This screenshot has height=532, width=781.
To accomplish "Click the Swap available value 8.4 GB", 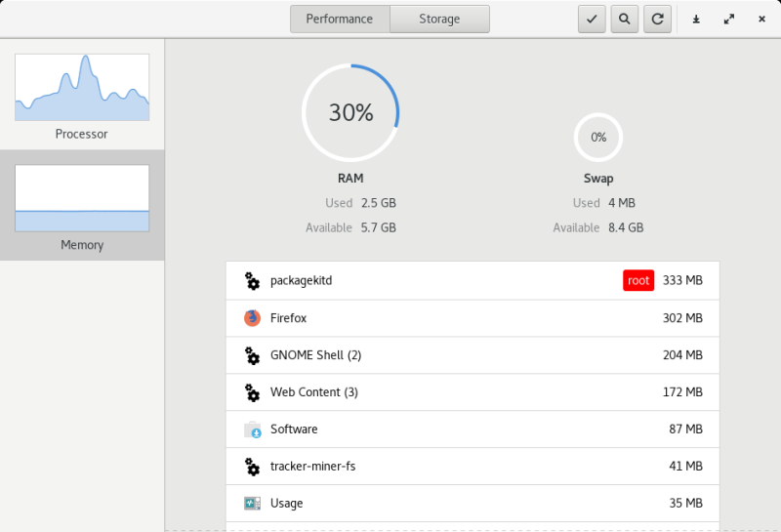I will pos(626,228).
